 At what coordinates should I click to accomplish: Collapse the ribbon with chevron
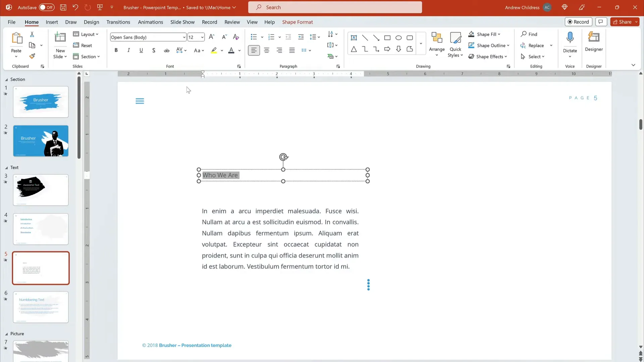(633, 65)
